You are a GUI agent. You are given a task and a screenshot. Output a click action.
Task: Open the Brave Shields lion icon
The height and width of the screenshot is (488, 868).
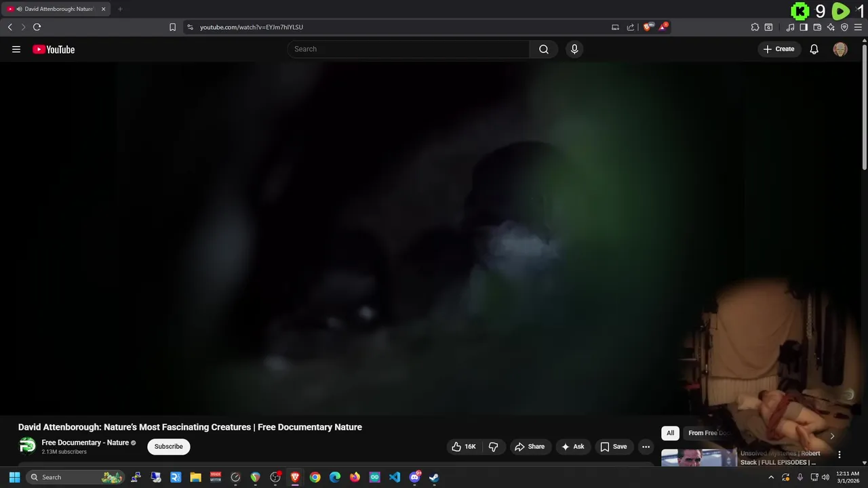647,27
